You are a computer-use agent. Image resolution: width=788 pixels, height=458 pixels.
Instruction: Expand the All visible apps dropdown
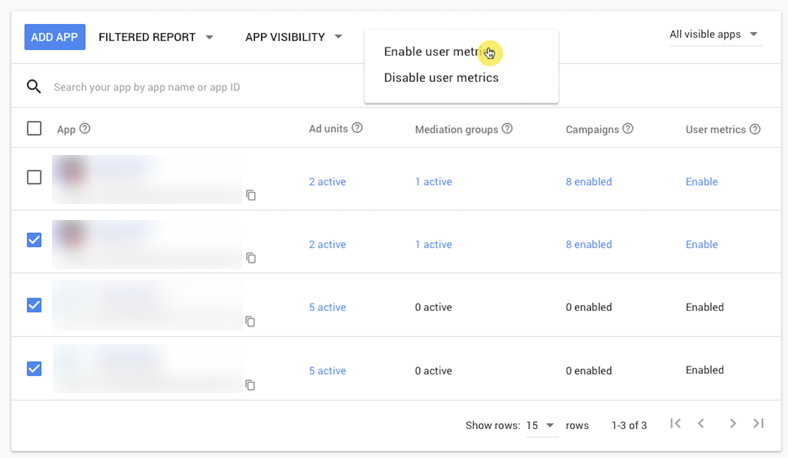click(714, 34)
